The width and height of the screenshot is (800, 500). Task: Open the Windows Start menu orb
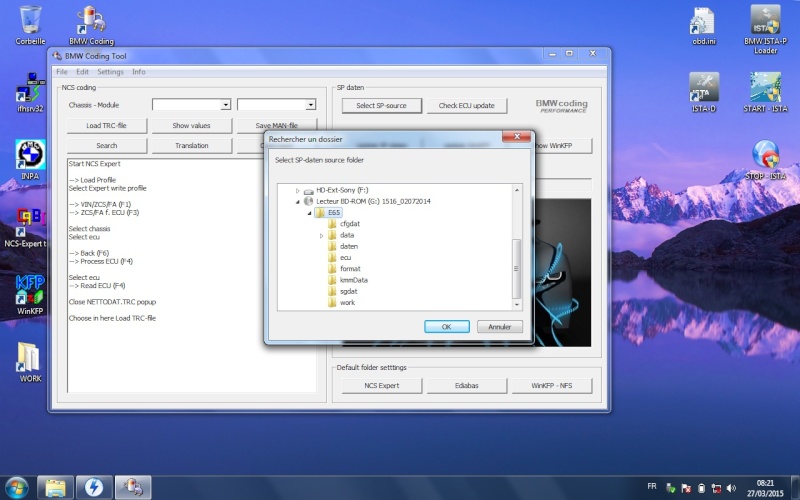point(17,487)
